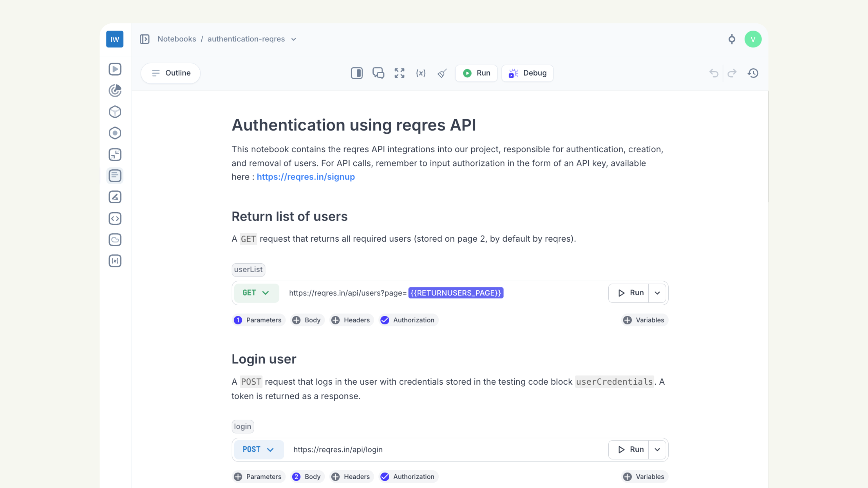
Task: Open Variables tab of login request
Action: point(645,476)
